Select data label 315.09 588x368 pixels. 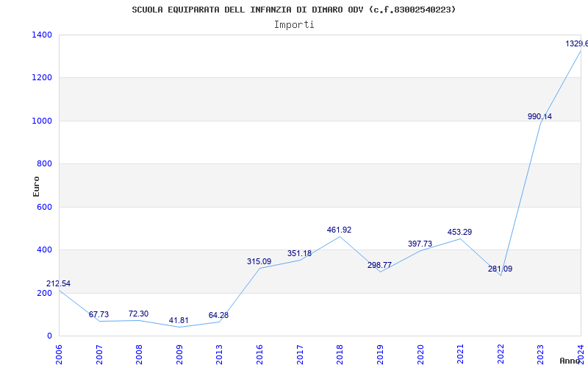tap(259, 261)
